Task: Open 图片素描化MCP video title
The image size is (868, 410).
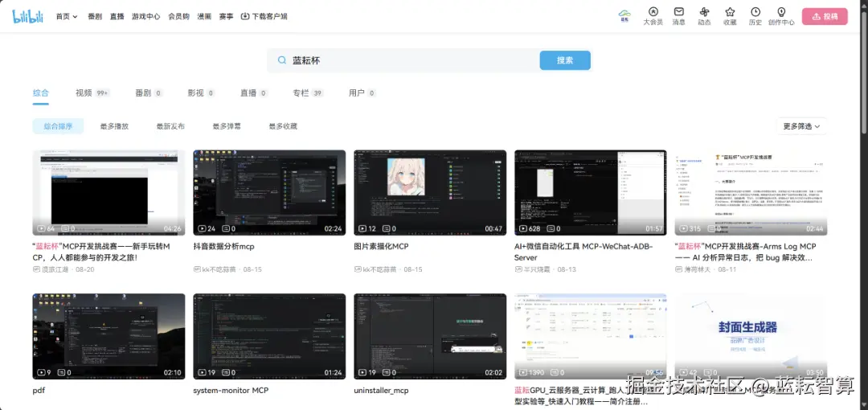Action: coord(382,247)
